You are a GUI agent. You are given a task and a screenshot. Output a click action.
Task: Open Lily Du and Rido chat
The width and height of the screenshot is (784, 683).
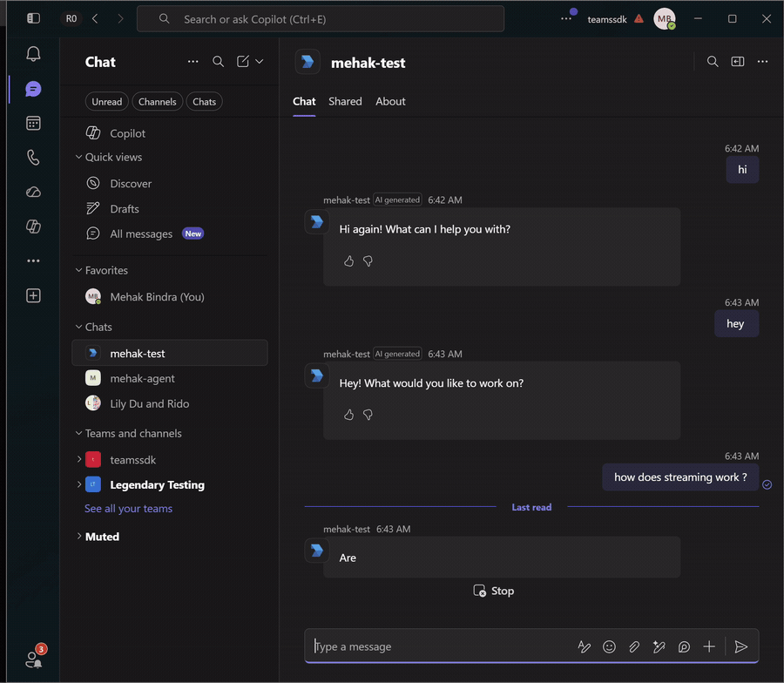[170, 403]
